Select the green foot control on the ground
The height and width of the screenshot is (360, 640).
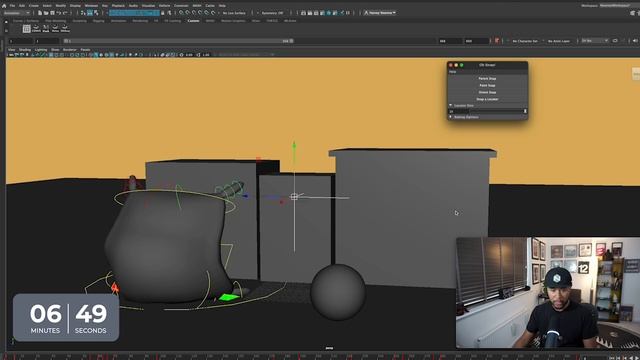coord(229,298)
